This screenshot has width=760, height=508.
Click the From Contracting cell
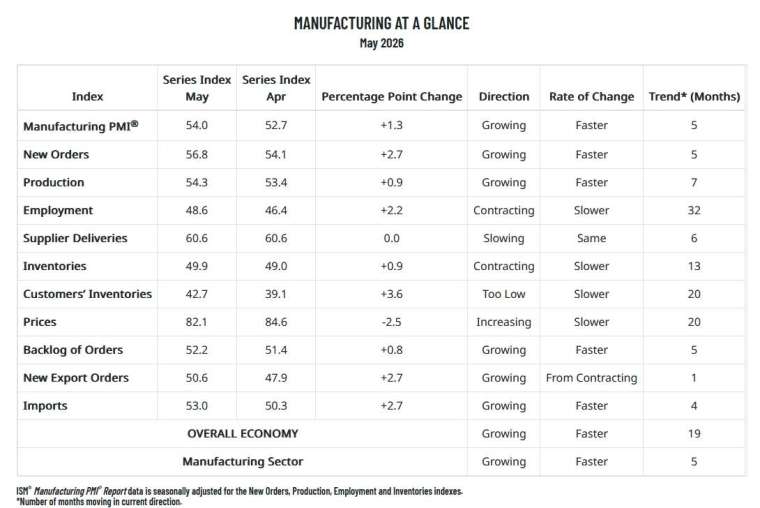point(591,378)
